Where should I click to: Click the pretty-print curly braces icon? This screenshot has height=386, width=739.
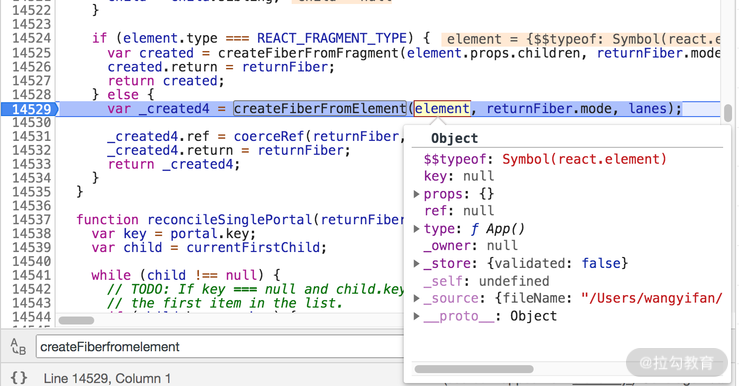point(19,378)
